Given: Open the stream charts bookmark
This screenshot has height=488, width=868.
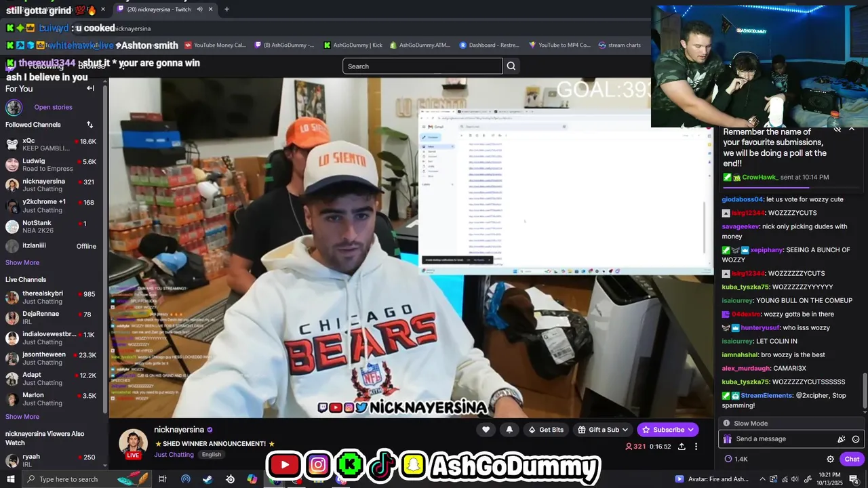Looking at the screenshot, I should coord(620,45).
